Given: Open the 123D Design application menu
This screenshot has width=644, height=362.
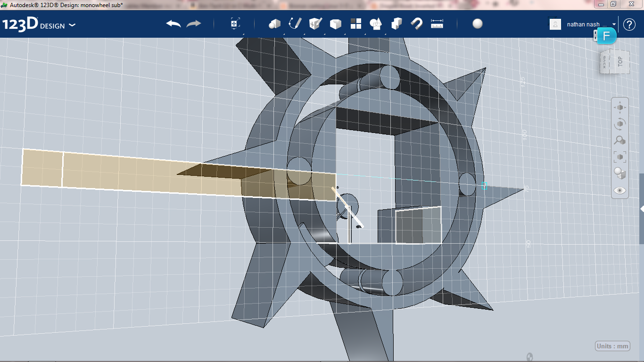Looking at the screenshot, I should tap(39, 25).
